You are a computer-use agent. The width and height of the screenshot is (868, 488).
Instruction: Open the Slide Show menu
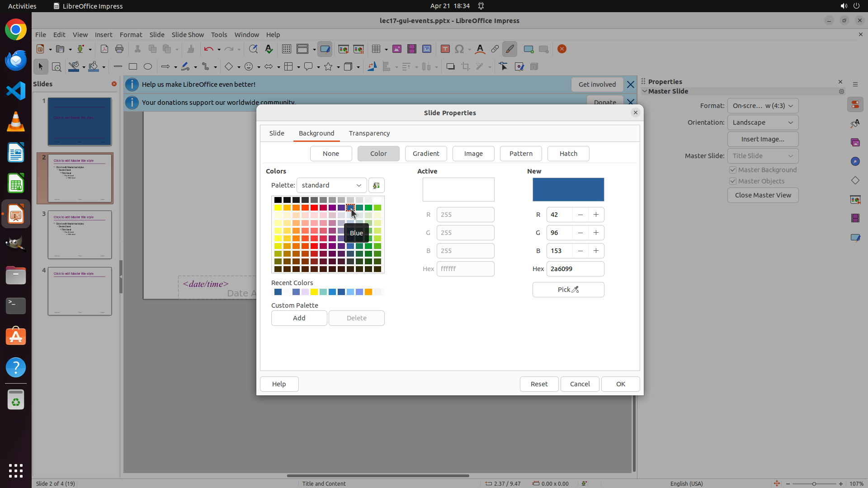coord(188,35)
